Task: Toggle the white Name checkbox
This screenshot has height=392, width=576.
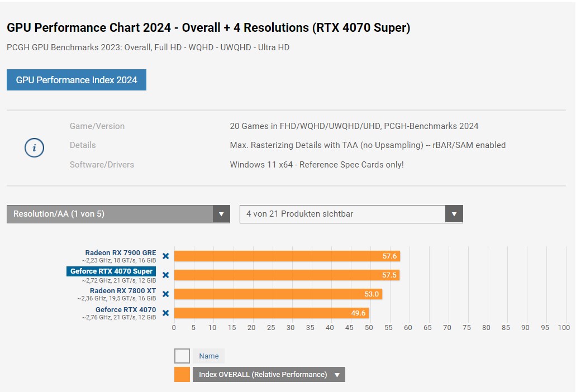Action: click(182, 356)
